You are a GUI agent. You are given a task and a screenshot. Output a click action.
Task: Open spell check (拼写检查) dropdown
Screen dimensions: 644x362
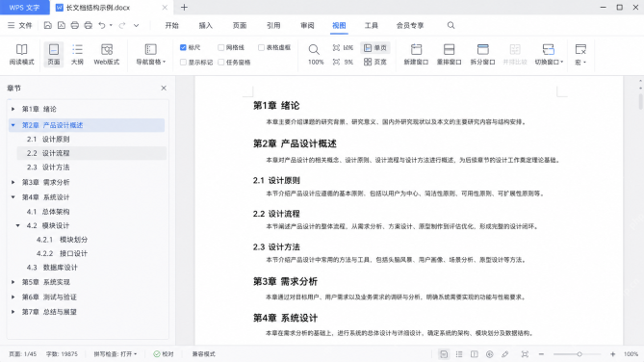(116, 353)
